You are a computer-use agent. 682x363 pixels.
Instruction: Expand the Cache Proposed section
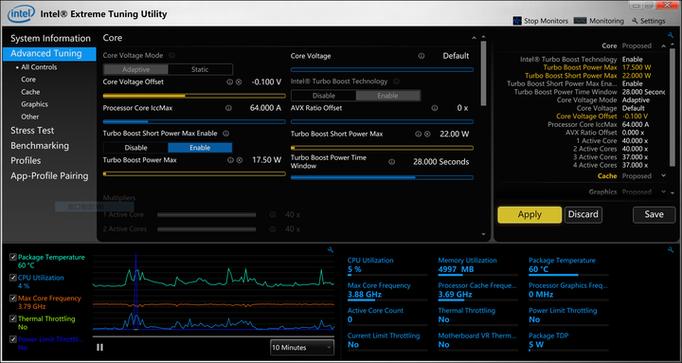point(663,176)
